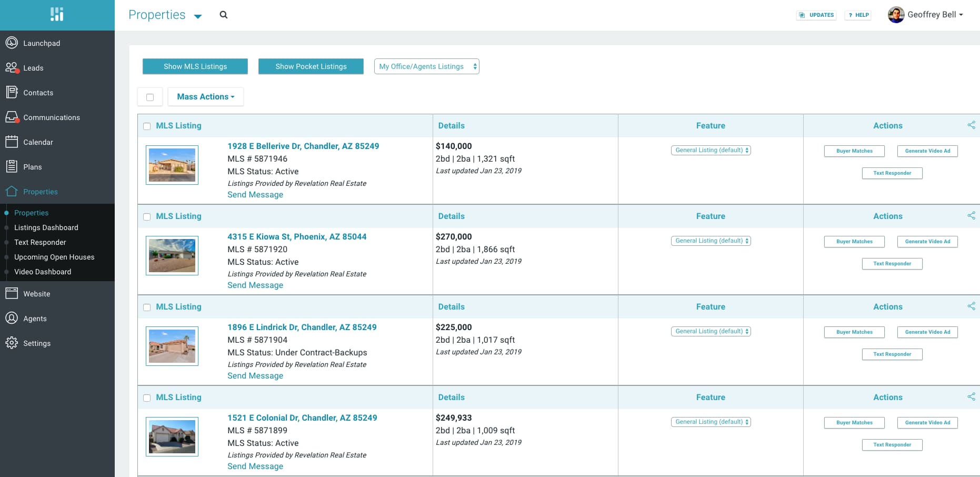Open the My Office/Agents Listings dropdown

pos(427,66)
